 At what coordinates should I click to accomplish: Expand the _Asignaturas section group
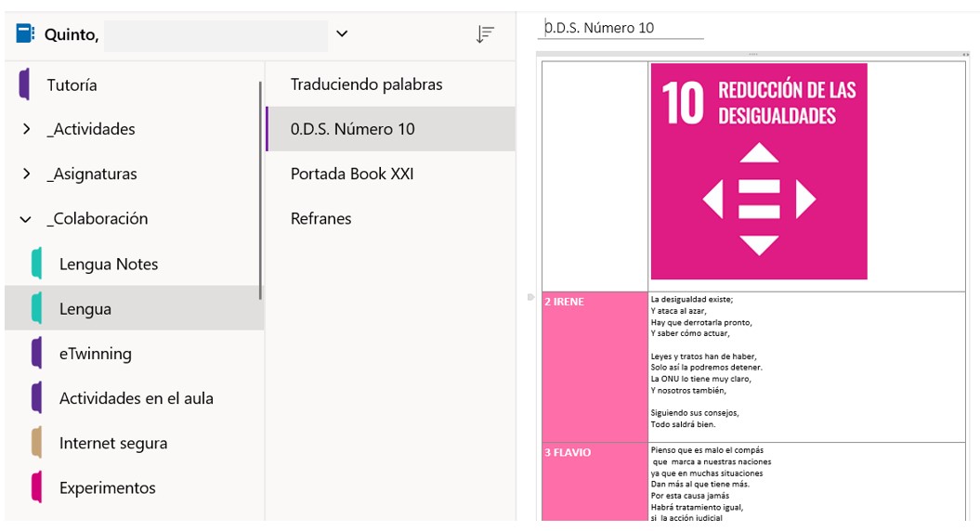point(26,174)
